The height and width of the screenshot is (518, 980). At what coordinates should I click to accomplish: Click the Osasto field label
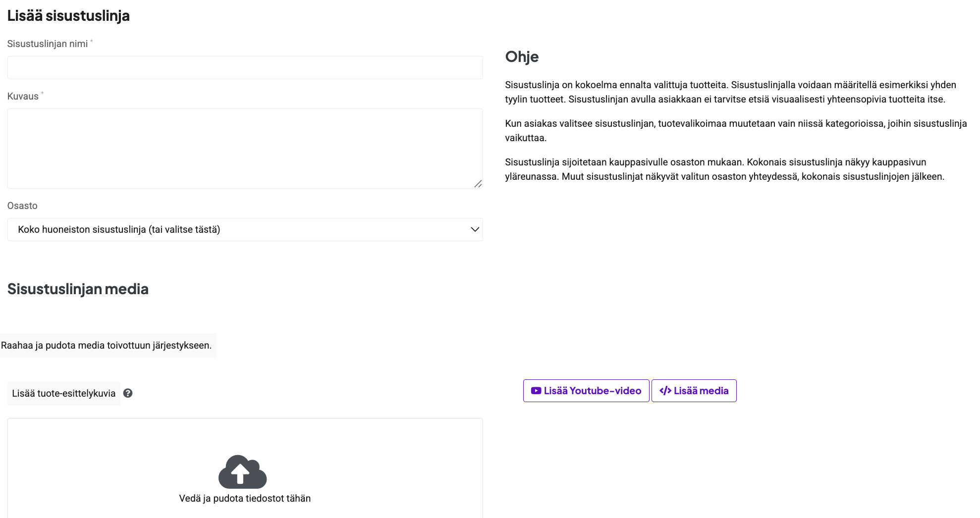[x=22, y=206]
